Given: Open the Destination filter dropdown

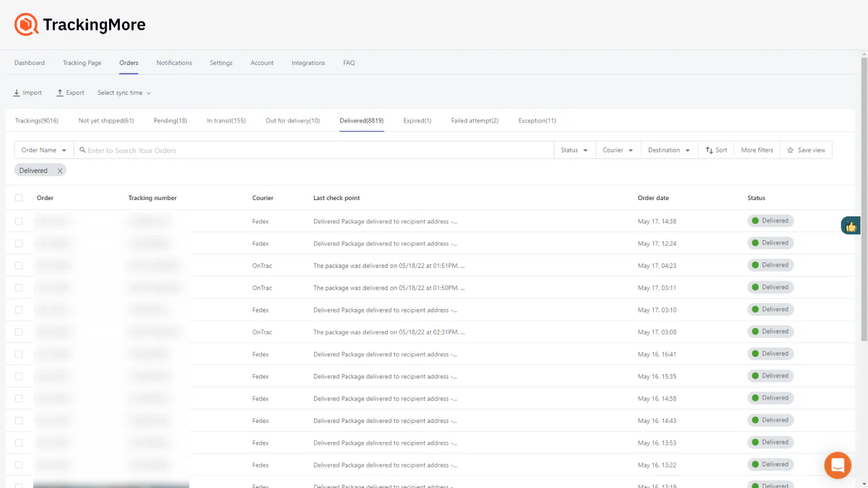Looking at the screenshot, I should pos(669,150).
